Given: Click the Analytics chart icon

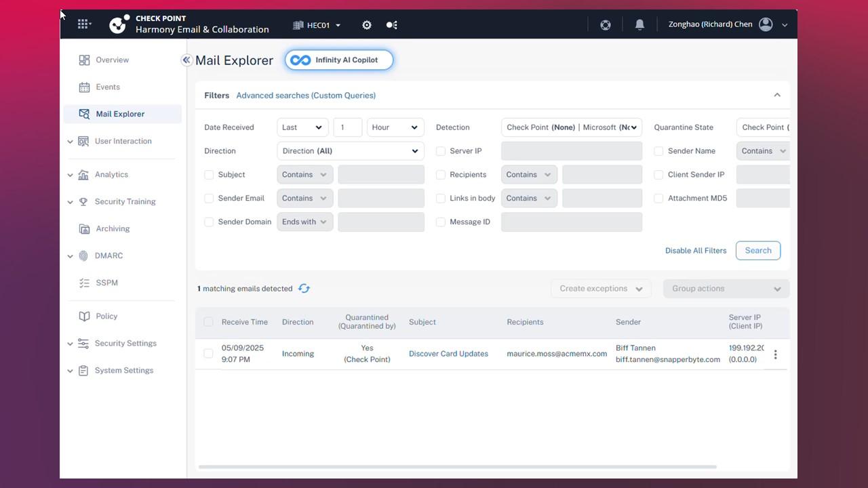Looking at the screenshot, I should 83,174.
